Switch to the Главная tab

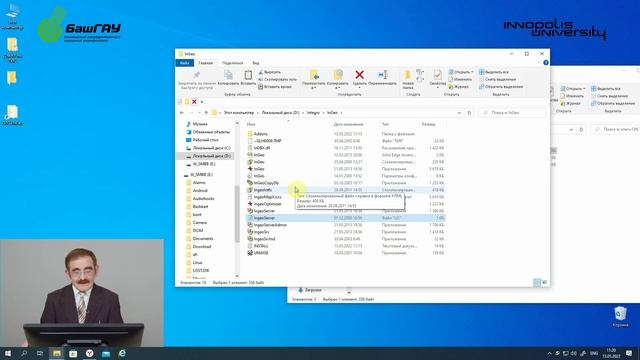[x=206, y=63]
